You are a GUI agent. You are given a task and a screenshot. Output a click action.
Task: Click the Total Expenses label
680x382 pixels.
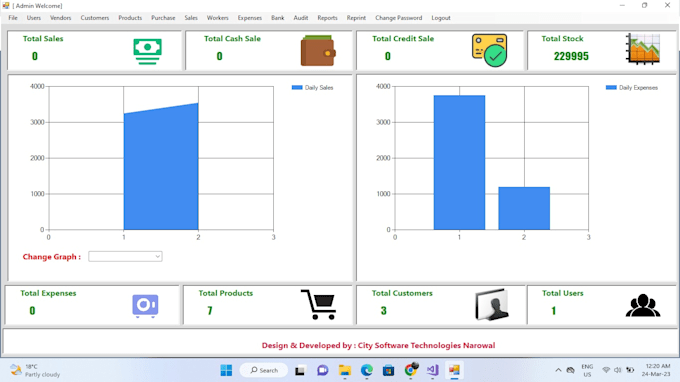(x=48, y=293)
